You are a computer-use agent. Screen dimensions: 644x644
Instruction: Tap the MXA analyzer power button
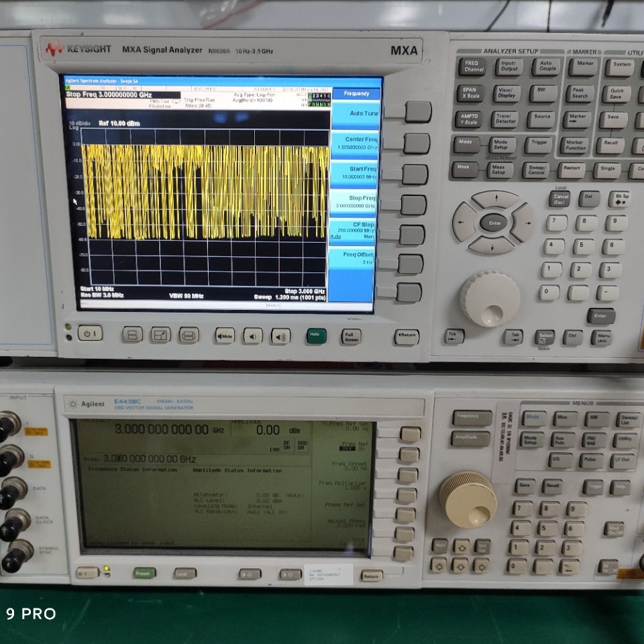point(90,333)
